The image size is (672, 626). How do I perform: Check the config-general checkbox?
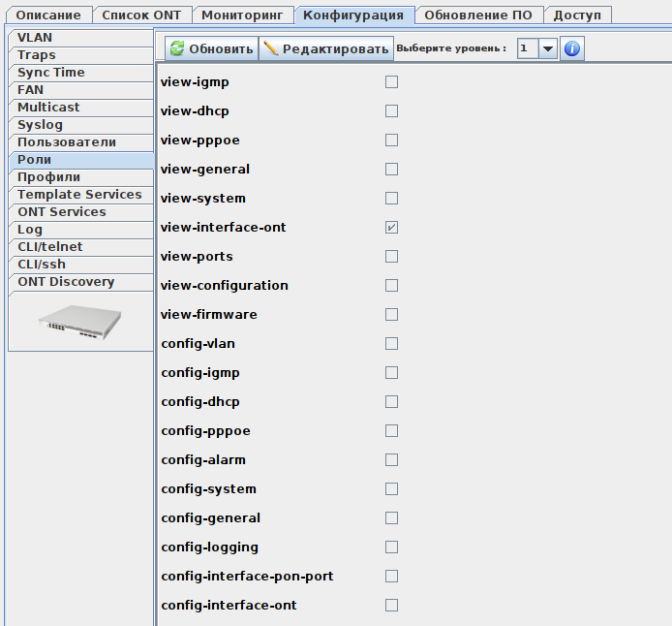[391, 517]
